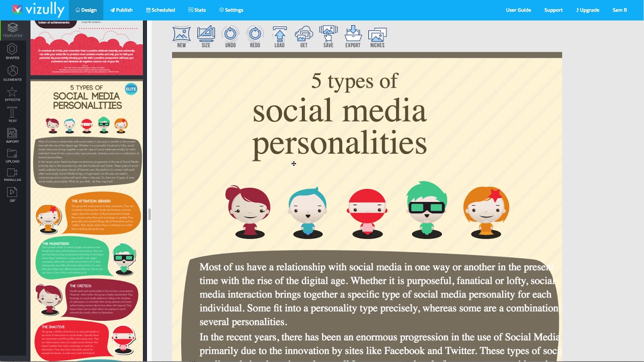Click the ELITE badge on template
Image resolution: width=644 pixels, height=362 pixels.
point(131,89)
